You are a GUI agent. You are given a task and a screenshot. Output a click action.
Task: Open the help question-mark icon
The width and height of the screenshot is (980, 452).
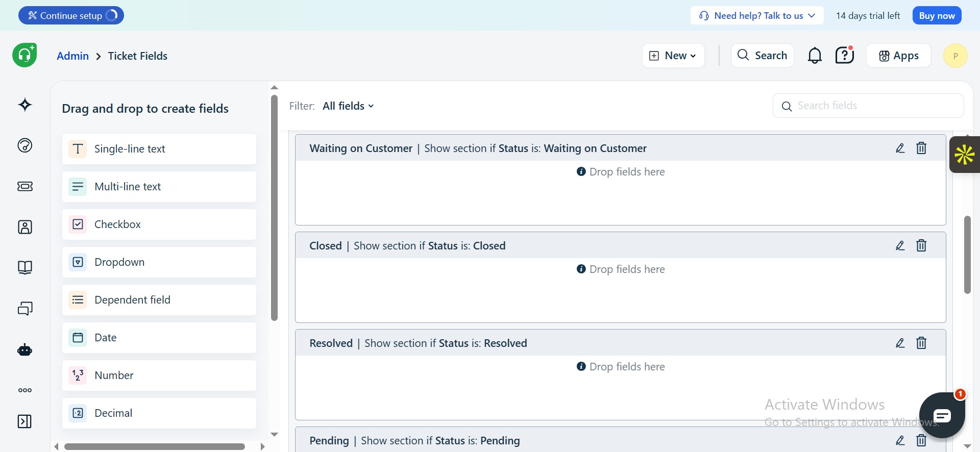845,55
